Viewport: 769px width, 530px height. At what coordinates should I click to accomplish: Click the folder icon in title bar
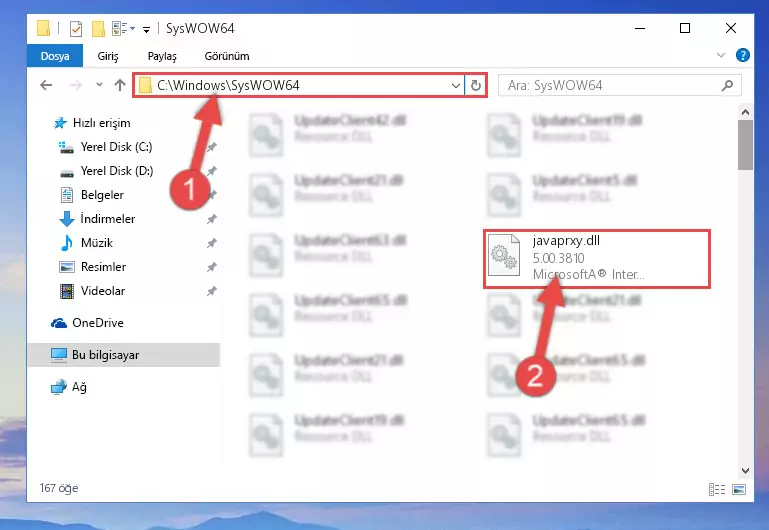(43, 28)
